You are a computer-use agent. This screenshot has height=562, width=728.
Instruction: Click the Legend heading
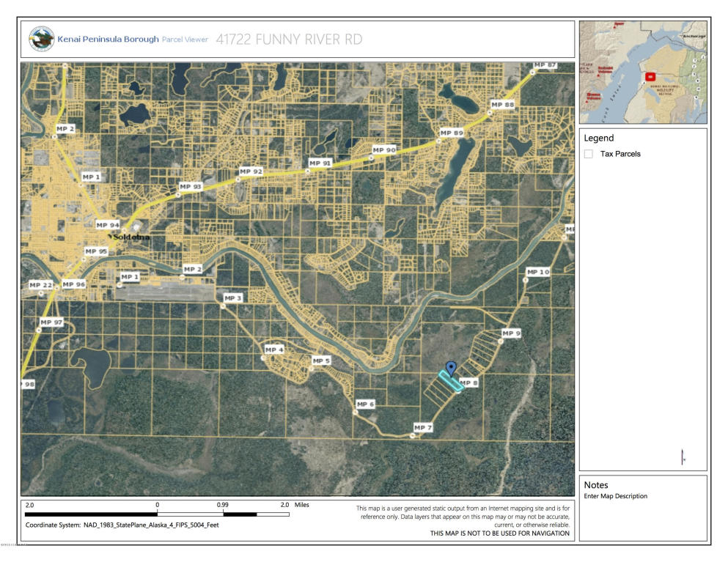click(598, 138)
